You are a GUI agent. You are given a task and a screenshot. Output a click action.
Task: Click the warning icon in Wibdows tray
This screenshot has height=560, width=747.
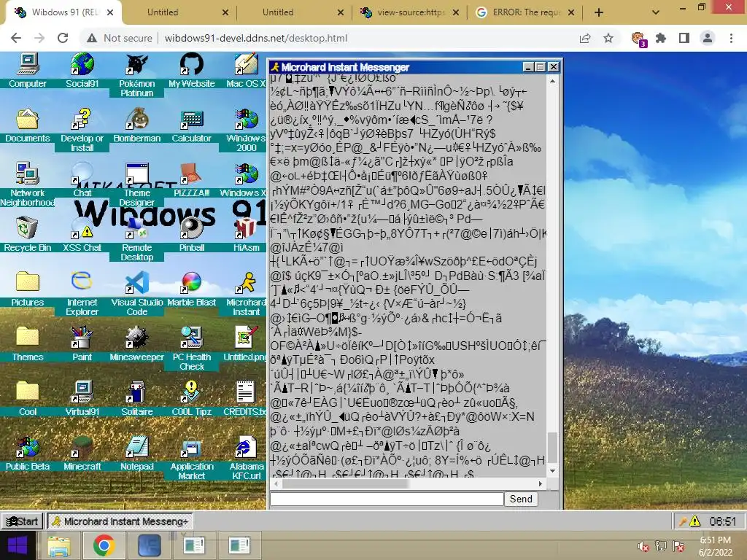(x=695, y=521)
